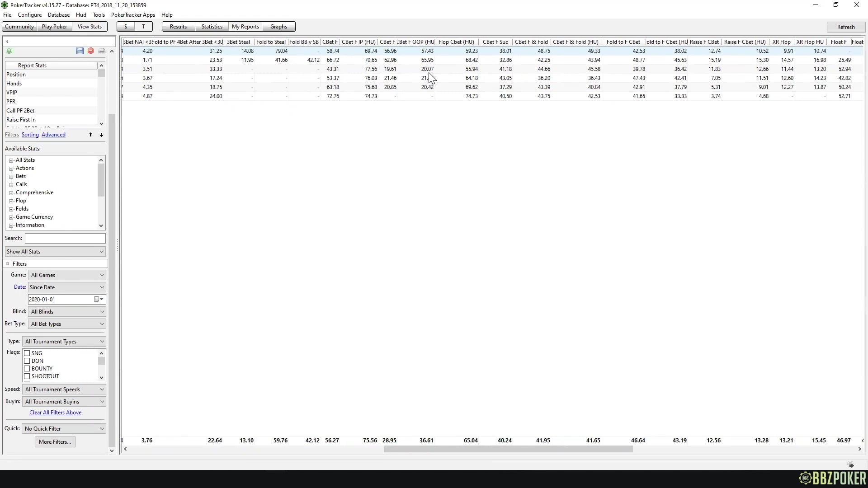The height and width of the screenshot is (488, 868).
Task: Open the Tools menu
Action: [x=98, y=14]
